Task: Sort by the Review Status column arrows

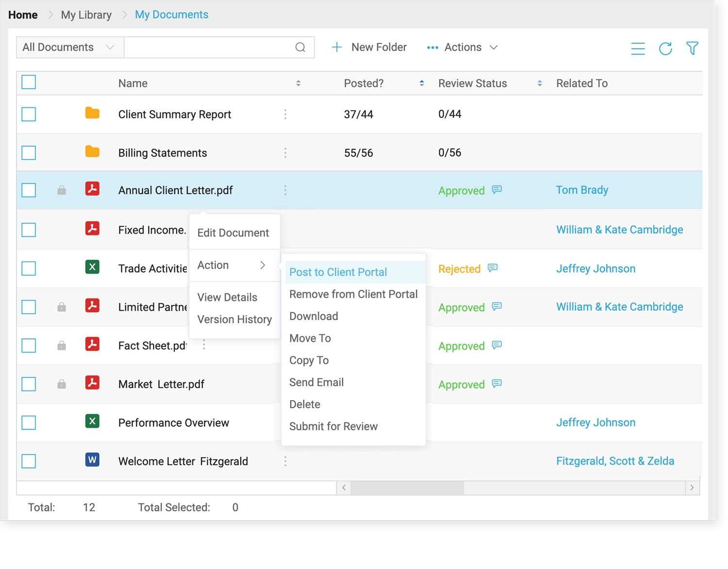Action: tap(540, 84)
